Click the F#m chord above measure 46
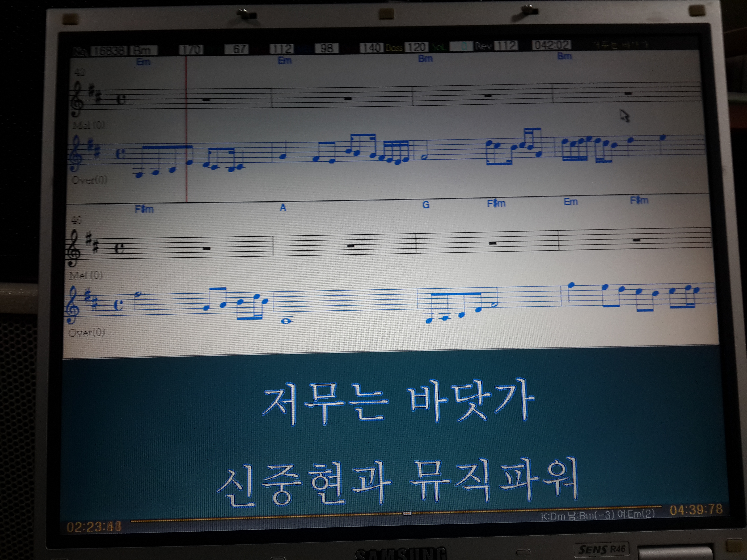The width and height of the screenshot is (747, 560). tap(144, 209)
